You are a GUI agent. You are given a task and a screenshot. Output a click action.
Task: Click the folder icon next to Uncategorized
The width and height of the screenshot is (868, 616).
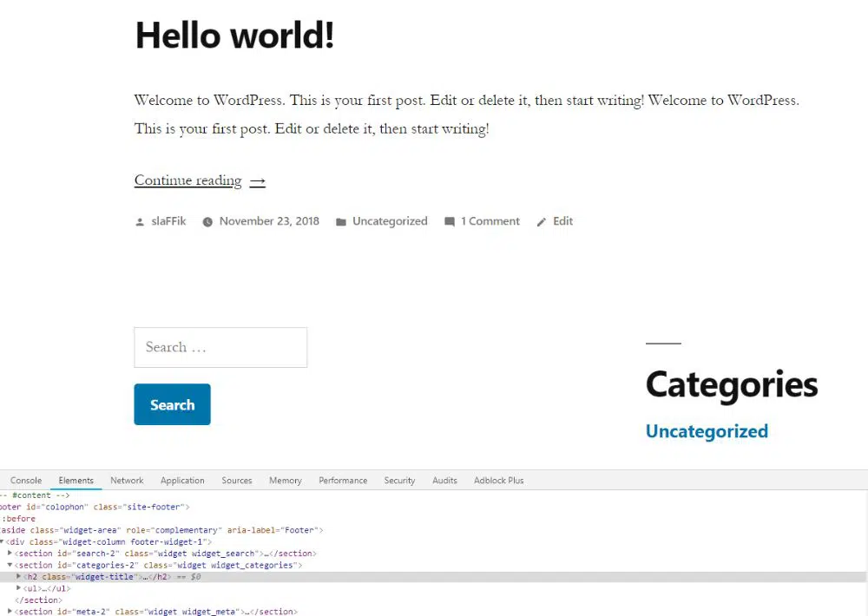point(341,222)
